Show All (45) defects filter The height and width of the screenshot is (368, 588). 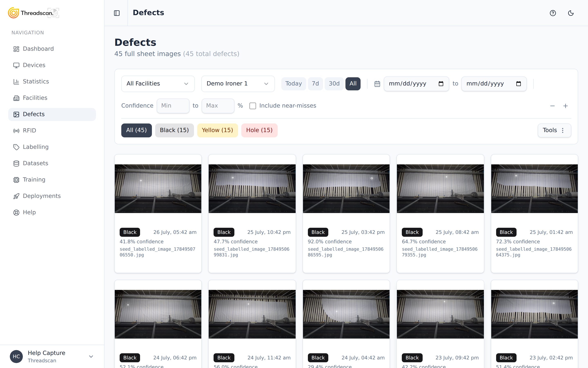(x=136, y=130)
